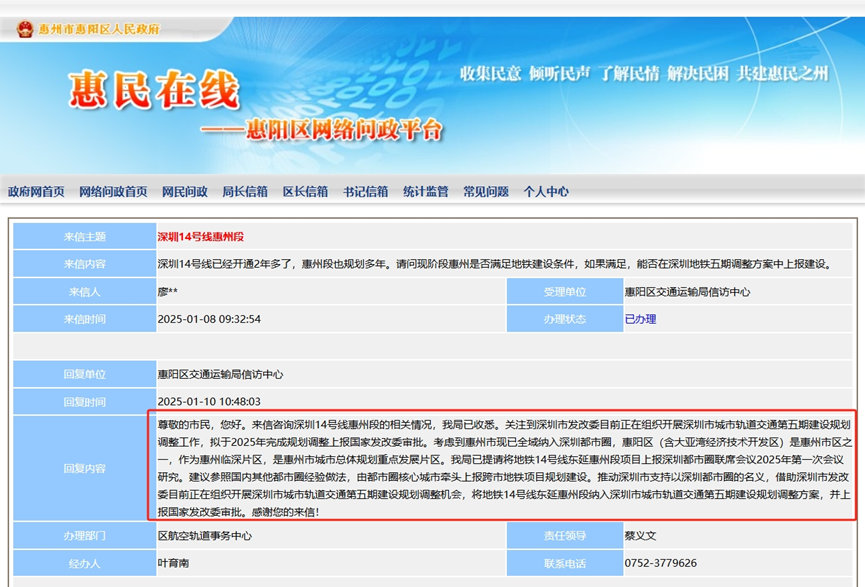The height and width of the screenshot is (587, 865).
Task: Click the 来信内容 label cell
Action: click(x=84, y=264)
